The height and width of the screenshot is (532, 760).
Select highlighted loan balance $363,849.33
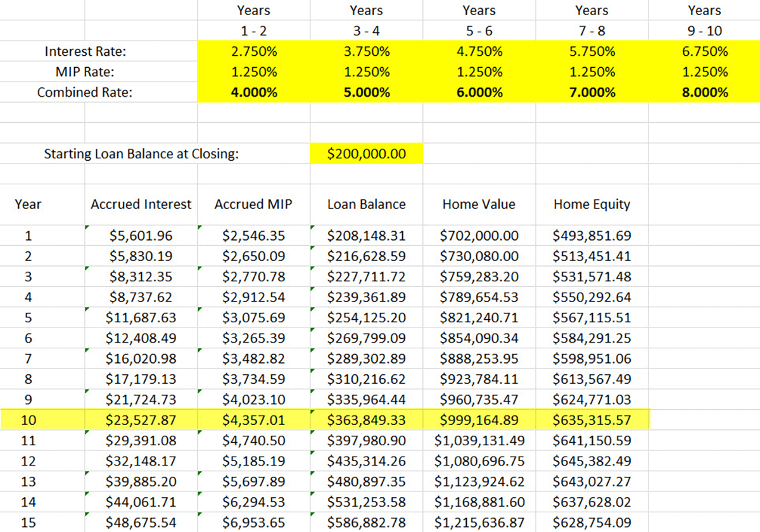tap(367, 420)
